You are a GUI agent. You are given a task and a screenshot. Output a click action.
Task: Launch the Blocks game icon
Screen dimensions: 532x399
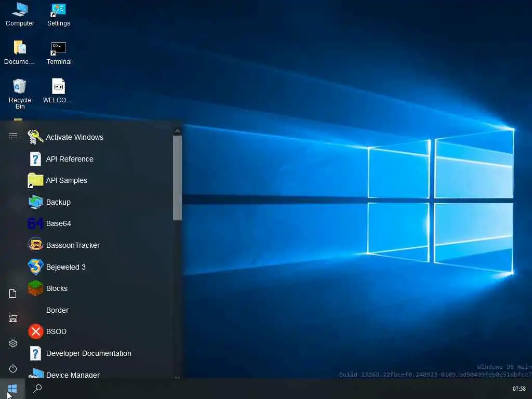(35, 288)
